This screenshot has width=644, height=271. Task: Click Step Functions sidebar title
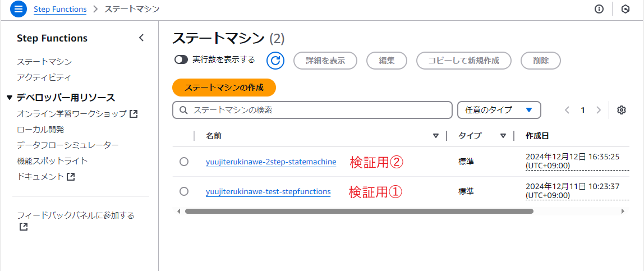pyautogui.click(x=52, y=38)
